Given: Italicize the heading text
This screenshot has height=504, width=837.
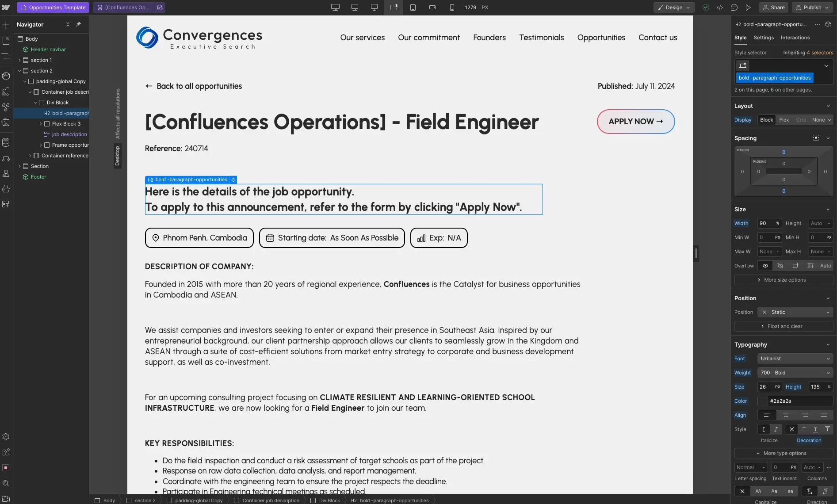Looking at the screenshot, I should click(776, 429).
